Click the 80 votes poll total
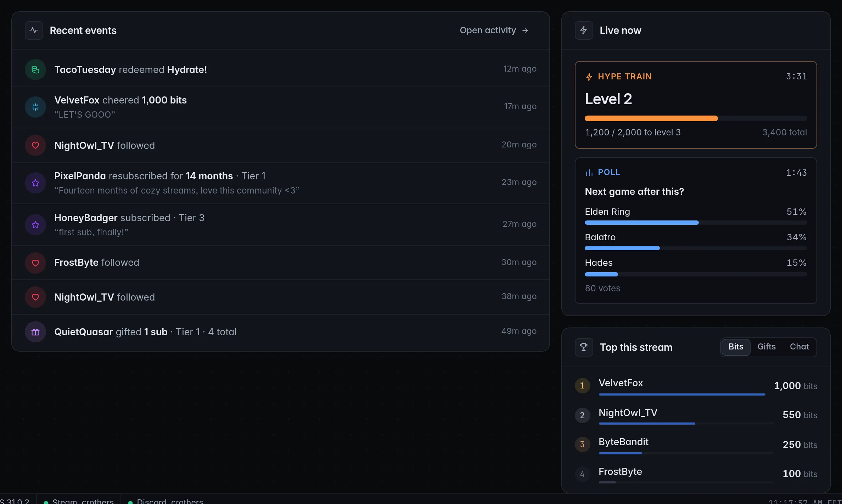The image size is (842, 504). pyautogui.click(x=602, y=288)
